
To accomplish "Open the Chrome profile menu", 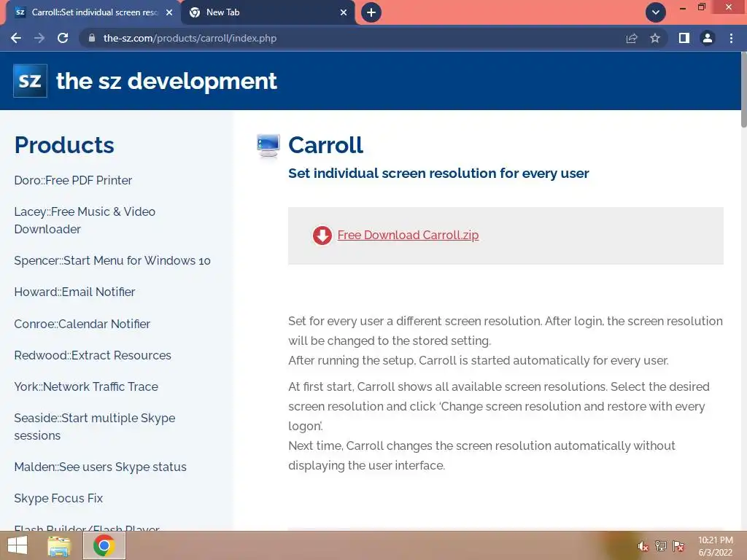I will tap(708, 38).
